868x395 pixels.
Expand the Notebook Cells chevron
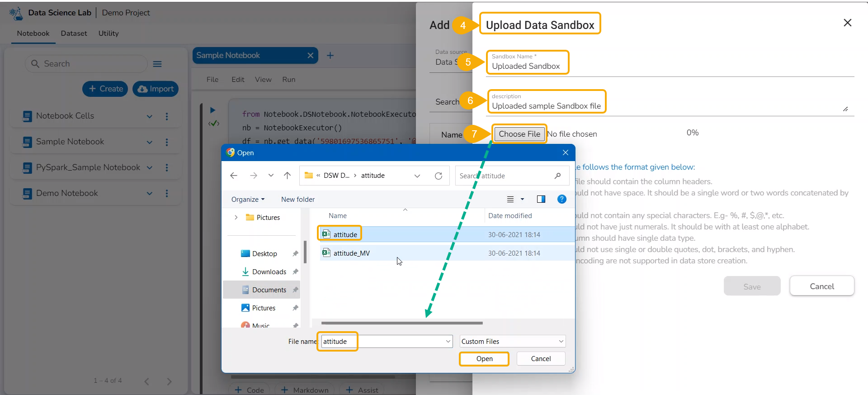click(150, 116)
